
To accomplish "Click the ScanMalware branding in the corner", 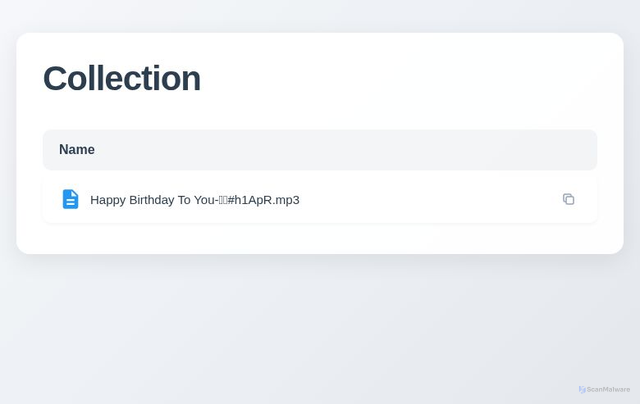I will point(604,389).
